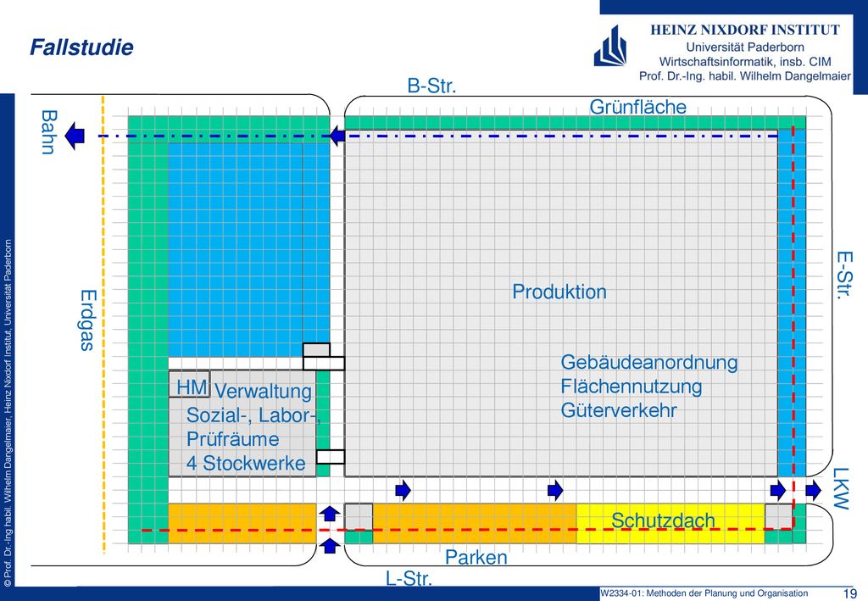The width and height of the screenshot is (868, 601).
Task: Click the E-Str. label
Action: click(x=843, y=275)
